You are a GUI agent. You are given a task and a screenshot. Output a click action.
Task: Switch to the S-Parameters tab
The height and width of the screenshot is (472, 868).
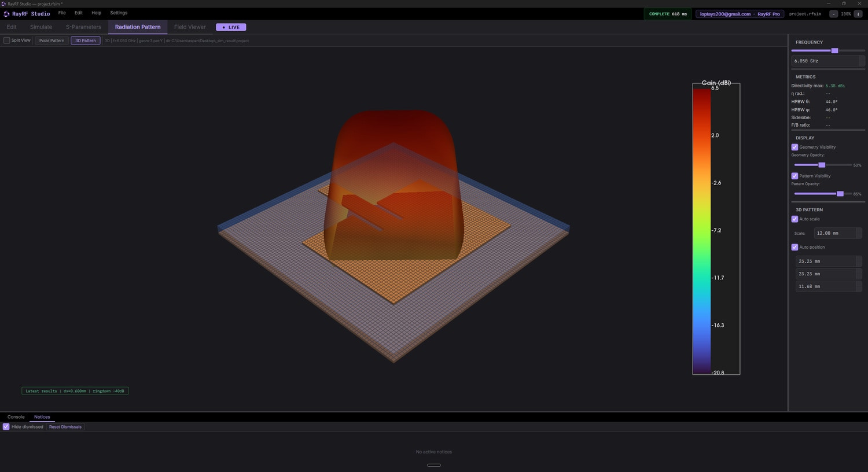tap(83, 27)
